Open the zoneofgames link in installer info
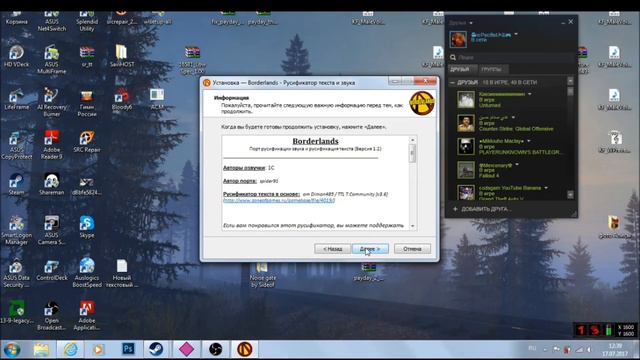Viewport: 640px width, 360px height. (x=279, y=200)
